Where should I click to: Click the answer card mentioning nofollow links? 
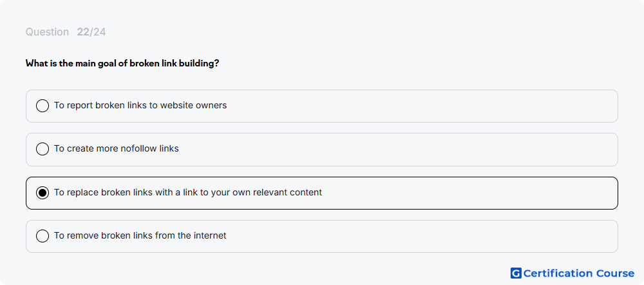[322, 150]
